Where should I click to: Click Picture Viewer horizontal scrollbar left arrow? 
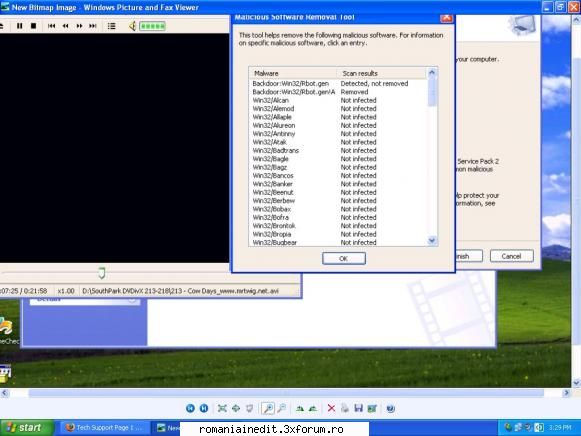click(4, 393)
